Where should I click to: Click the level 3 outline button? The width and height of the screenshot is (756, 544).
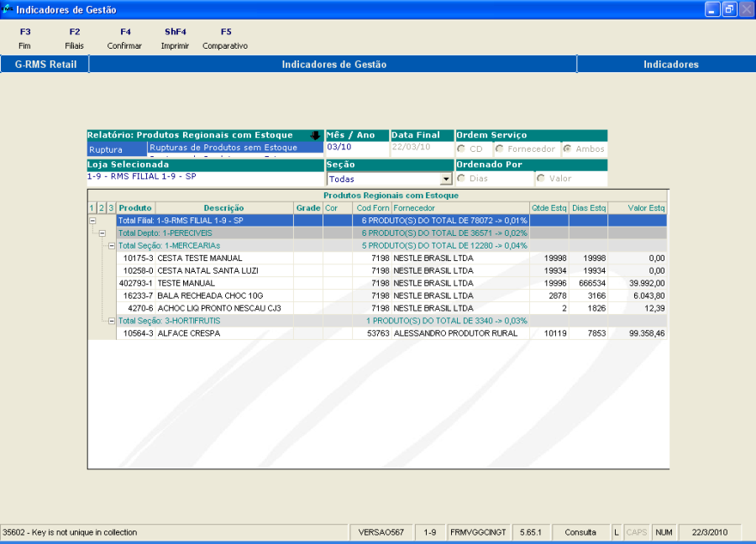pos(112,208)
